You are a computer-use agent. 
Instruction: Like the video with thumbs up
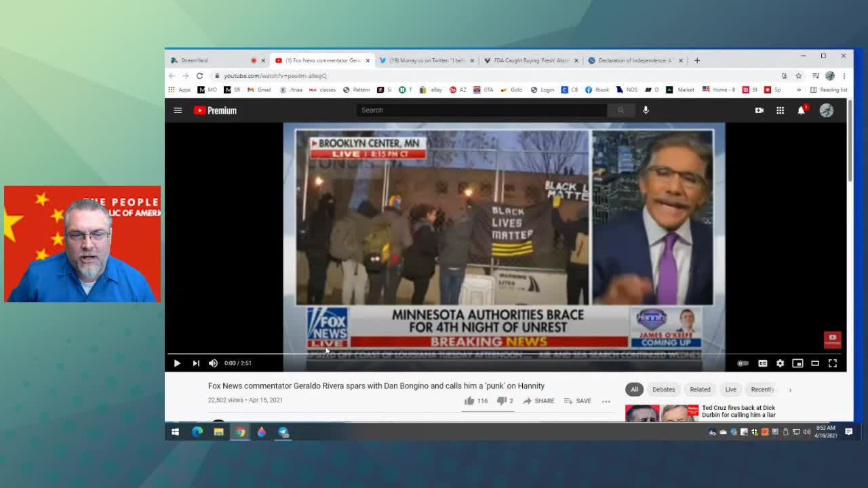coord(476,401)
